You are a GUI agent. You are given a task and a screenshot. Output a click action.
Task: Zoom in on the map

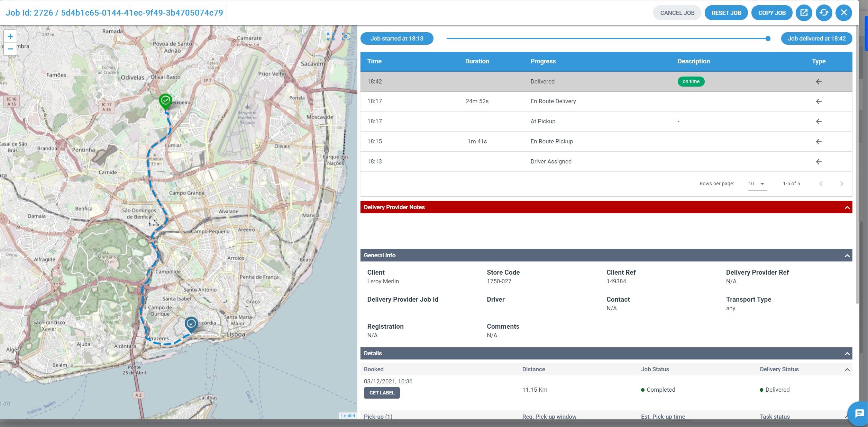(10, 36)
